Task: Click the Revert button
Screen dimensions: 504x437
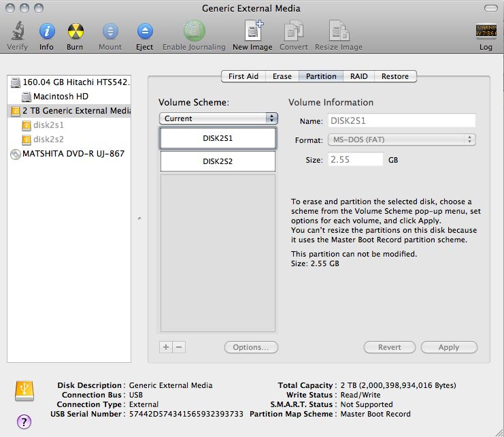Action: (390, 347)
